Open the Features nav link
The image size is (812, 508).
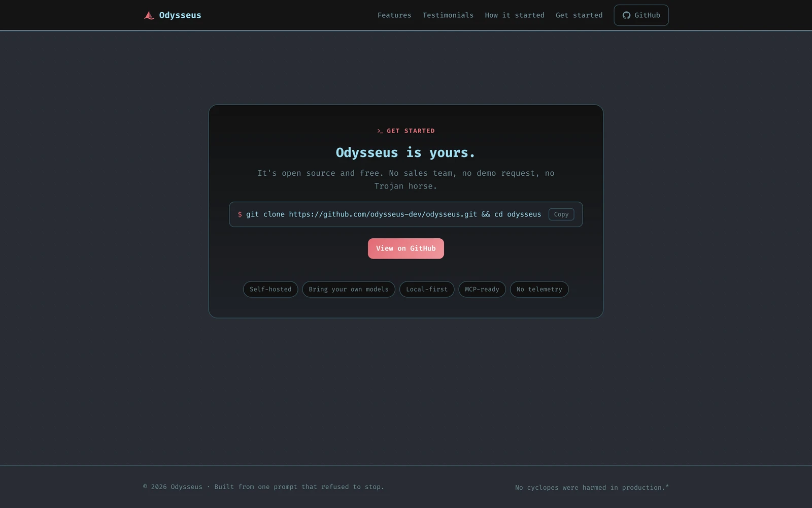coord(394,15)
